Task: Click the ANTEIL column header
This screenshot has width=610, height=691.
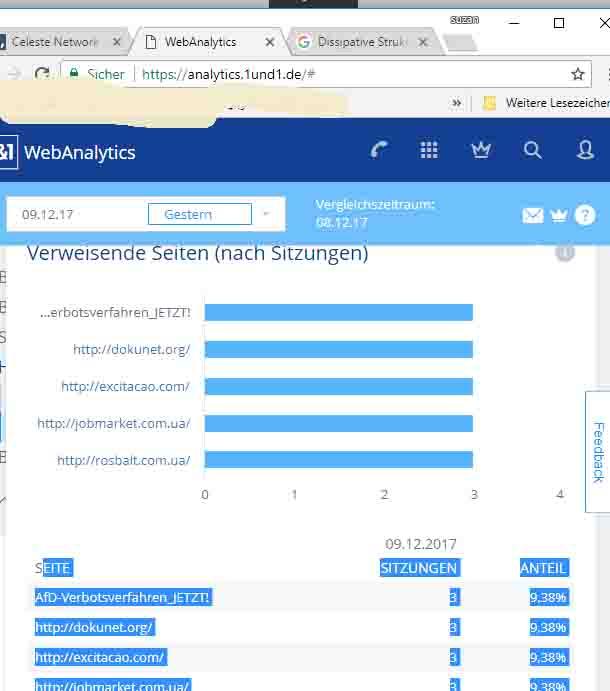Action: [x=543, y=568]
